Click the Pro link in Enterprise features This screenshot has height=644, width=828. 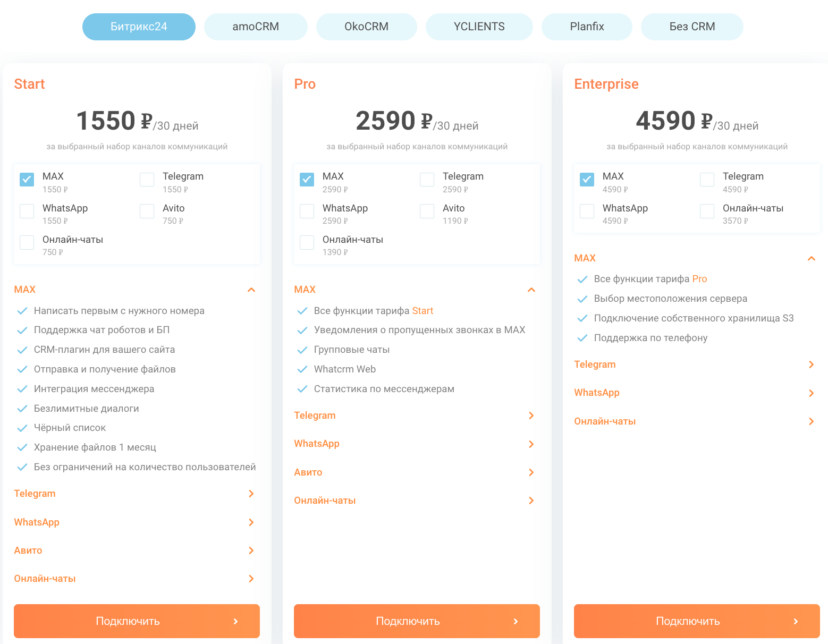click(x=700, y=278)
